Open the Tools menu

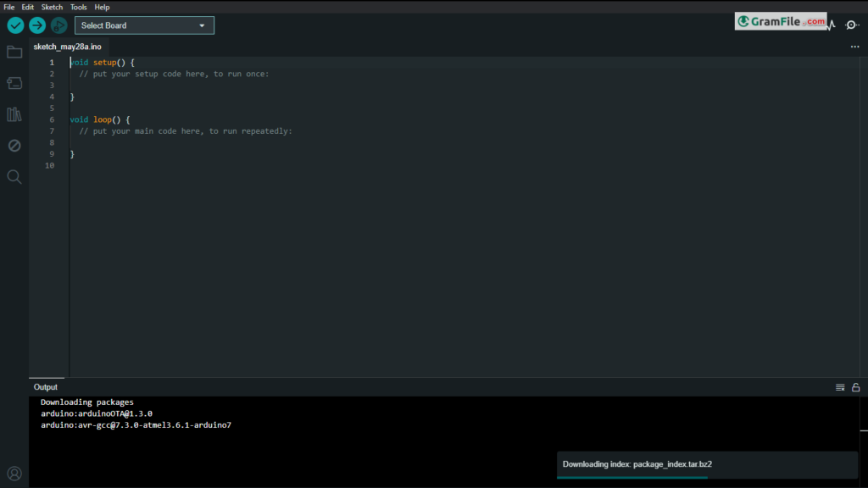[79, 7]
